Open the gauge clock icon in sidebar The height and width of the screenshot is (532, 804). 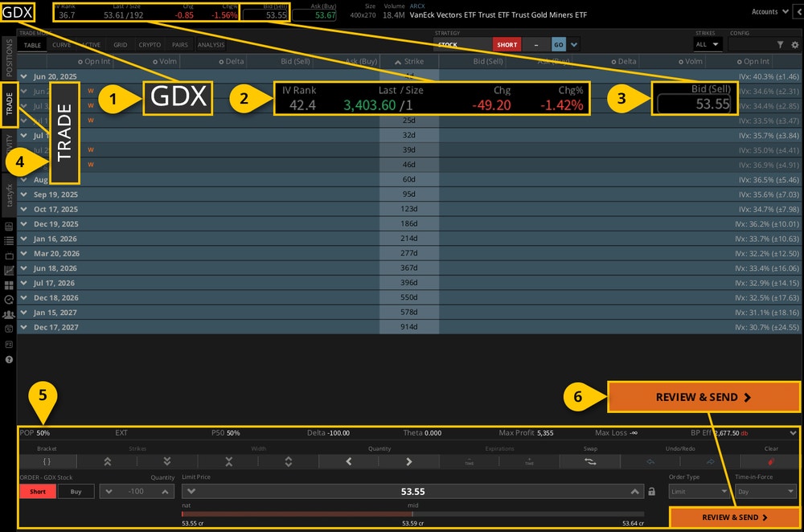click(x=9, y=300)
